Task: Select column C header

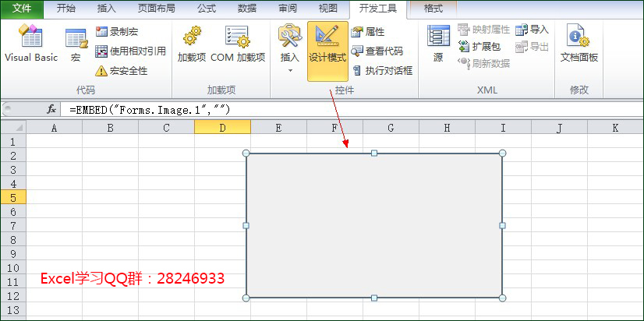Action: point(166,128)
